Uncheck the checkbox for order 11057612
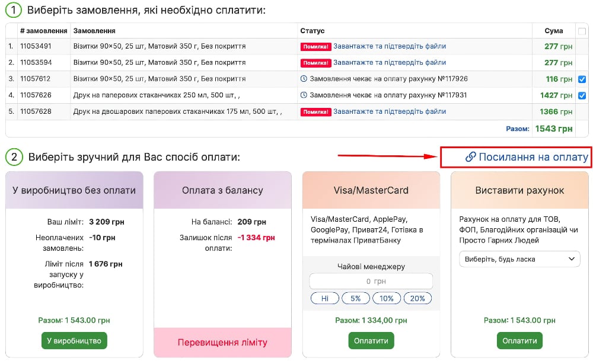This screenshot has height=364, width=593. [x=582, y=79]
